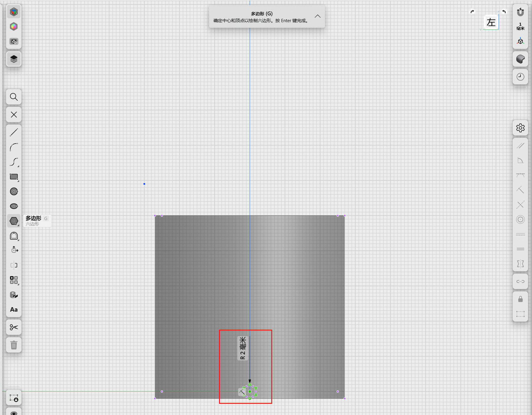Apply the Midpoint constraint icon
Viewport: 532px width, 415px height.
coord(520,190)
